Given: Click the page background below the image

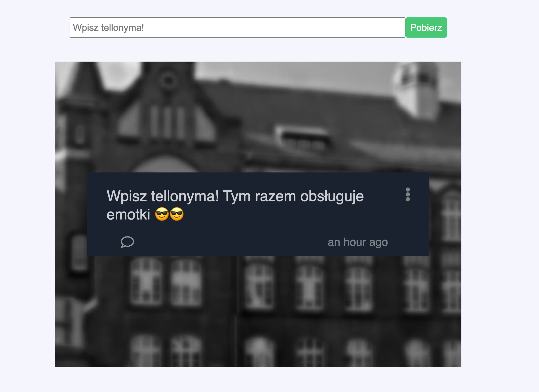Looking at the screenshot, I should click(258, 380).
